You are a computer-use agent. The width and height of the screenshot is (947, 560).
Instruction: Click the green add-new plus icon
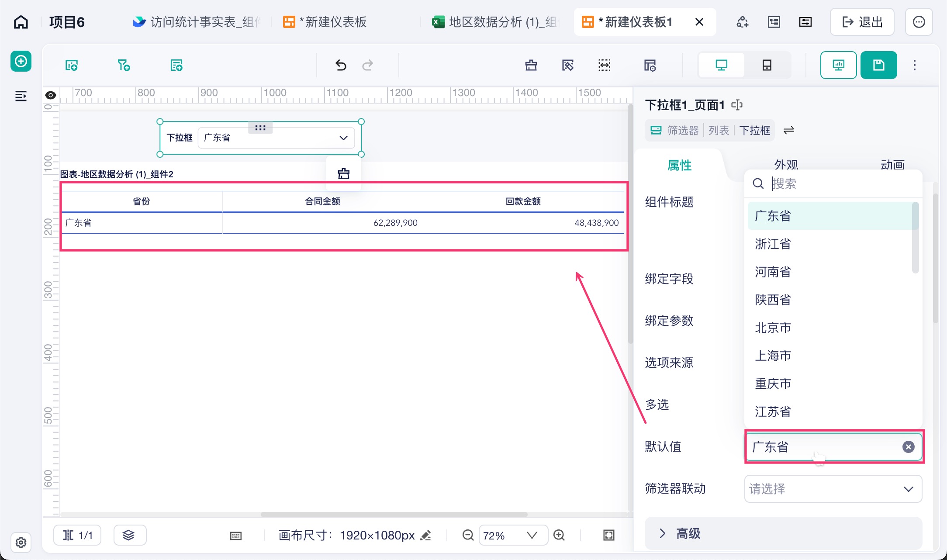click(21, 61)
